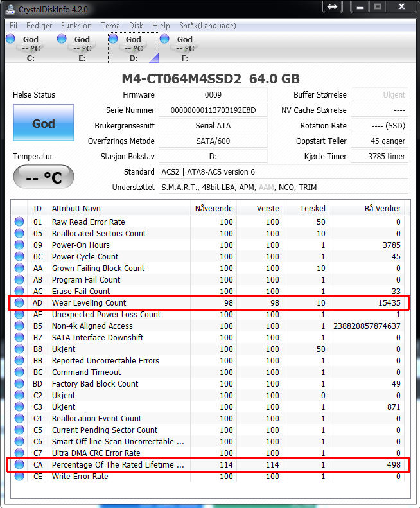Image resolution: width=420 pixels, height=508 pixels.
Task: Select the Unexpected Power Loss Count text
Action: [107, 314]
